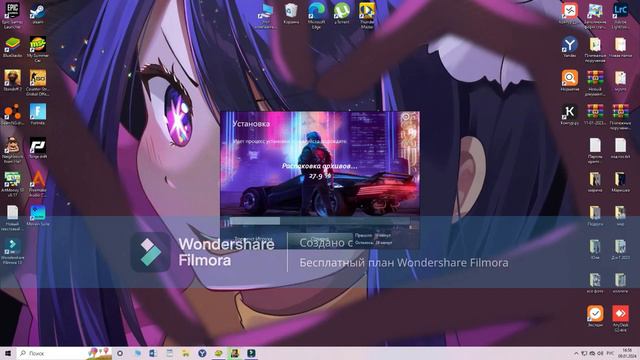The height and width of the screenshot is (360, 640).
Task: Open the taskbar clock and date
Action: [627, 353]
